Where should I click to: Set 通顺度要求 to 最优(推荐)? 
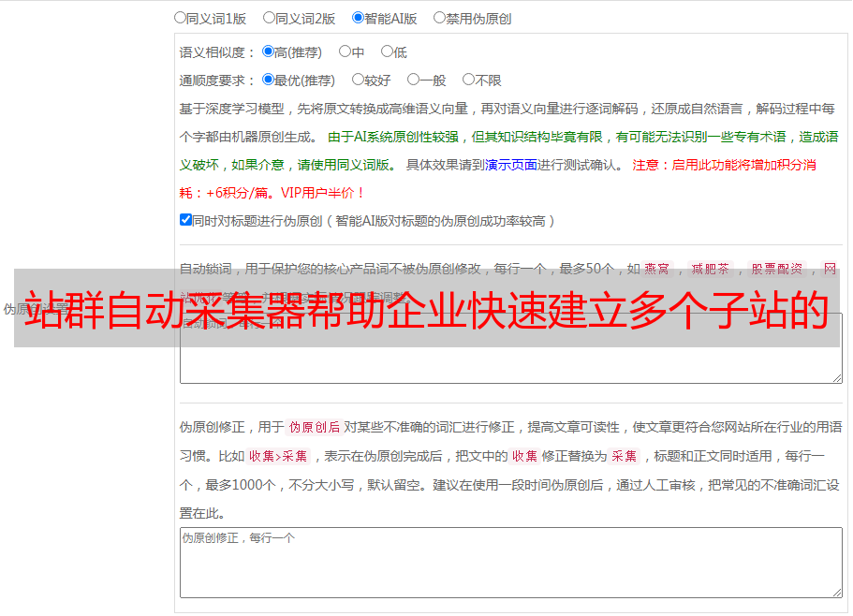268,80
